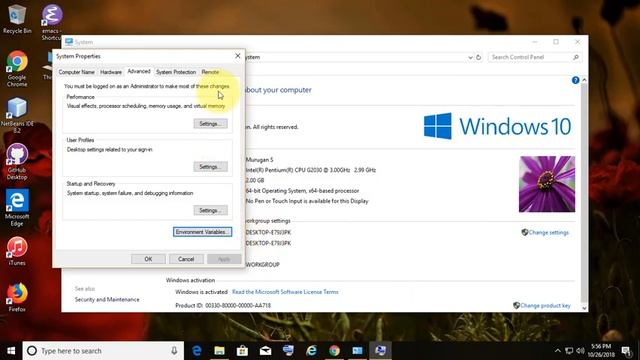Confirm System Properties with OK
The width and height of the screenshot is (640, 360).
(148, 259)
